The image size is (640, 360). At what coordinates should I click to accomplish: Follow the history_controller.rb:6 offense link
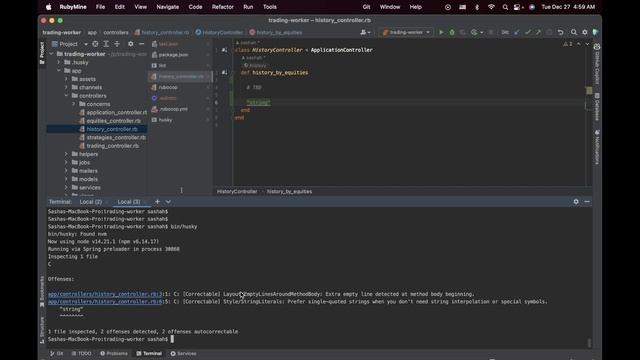tap(105, 302)
